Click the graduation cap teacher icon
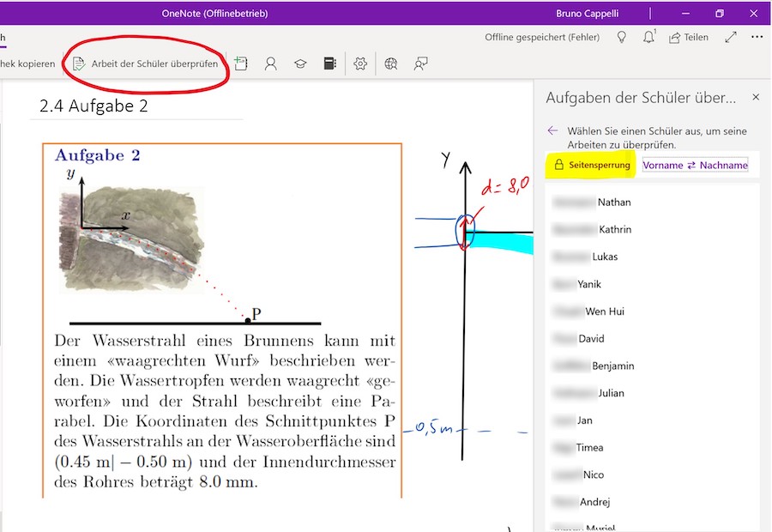Viewport: 772px width, 532px height. (300, 63)
